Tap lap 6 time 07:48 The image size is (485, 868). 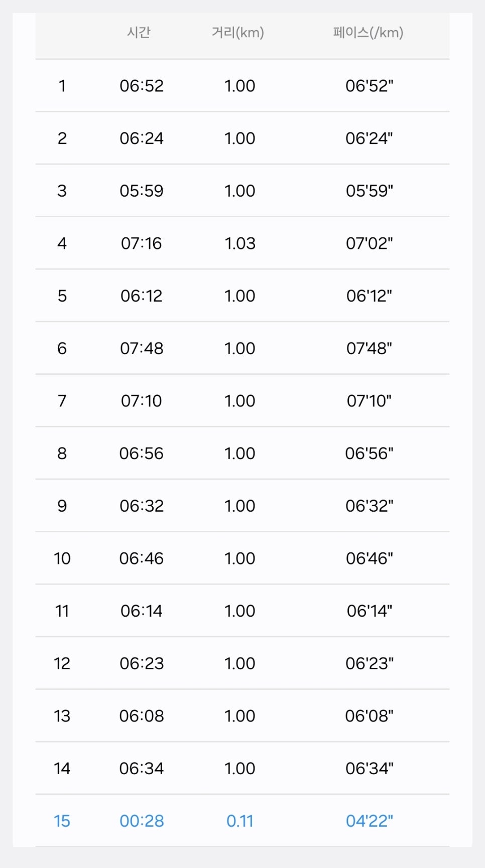[x=142, y=348]
